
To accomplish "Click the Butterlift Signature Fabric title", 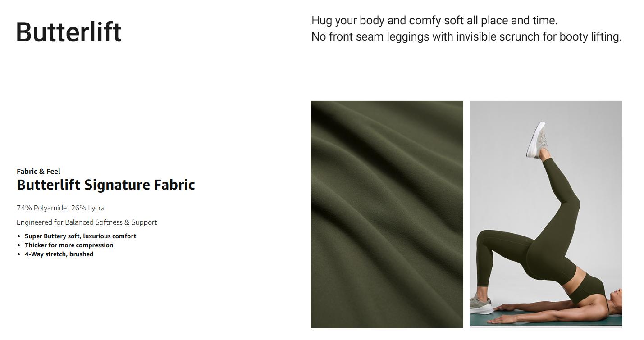I will pyautogui.click(x=106, y=185).
